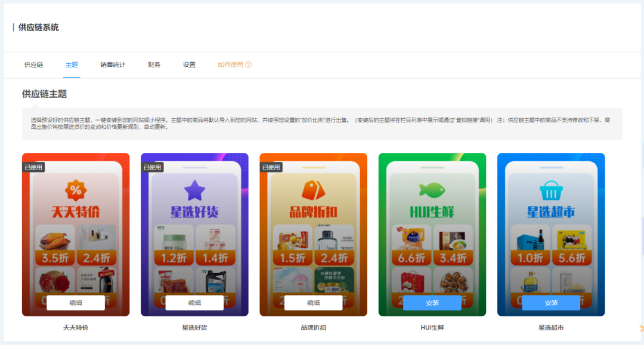Click the 3.5折 sweet potato product image
The image size is (644, 345).
pyautogui.click(x=55, y=245)
